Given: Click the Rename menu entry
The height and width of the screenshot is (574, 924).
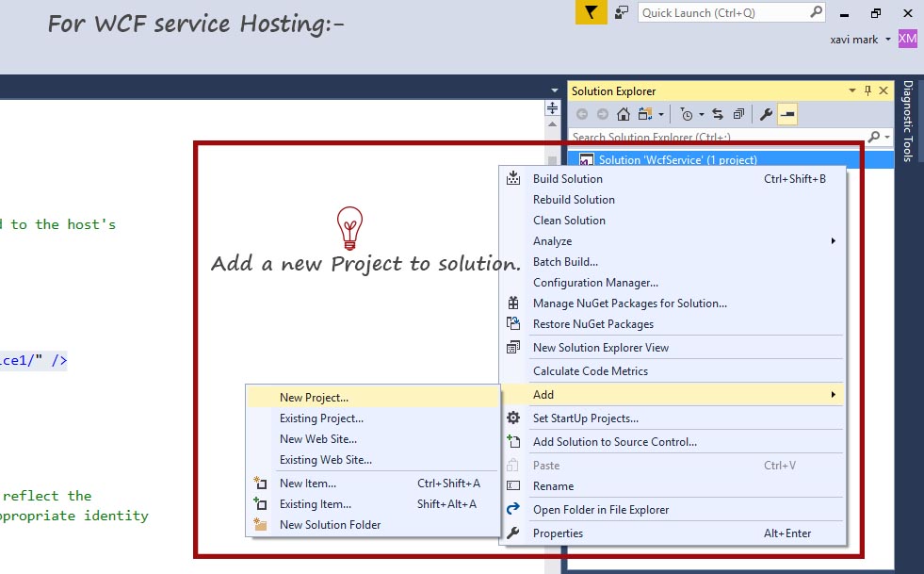Looking at the screenshot, I should pyautogui.click(x=673, y=485).
